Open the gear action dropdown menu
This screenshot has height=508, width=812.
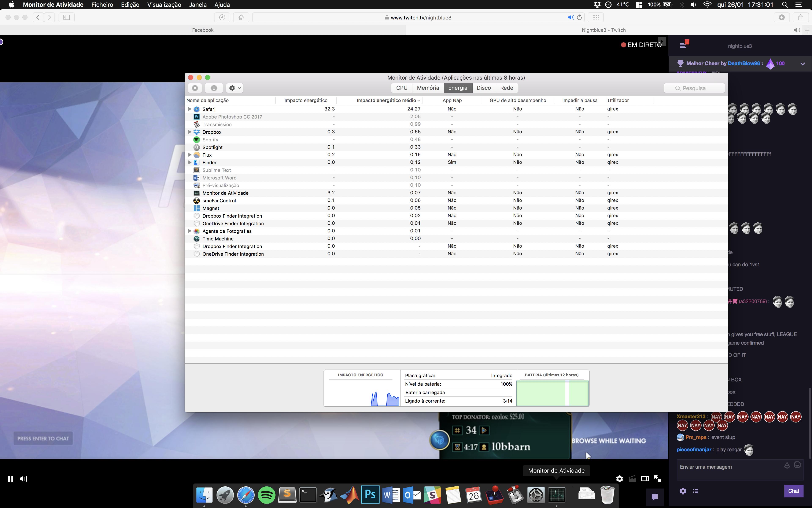235,88
